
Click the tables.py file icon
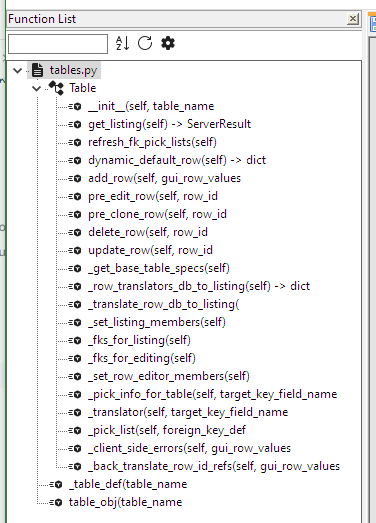coord(37,70)
